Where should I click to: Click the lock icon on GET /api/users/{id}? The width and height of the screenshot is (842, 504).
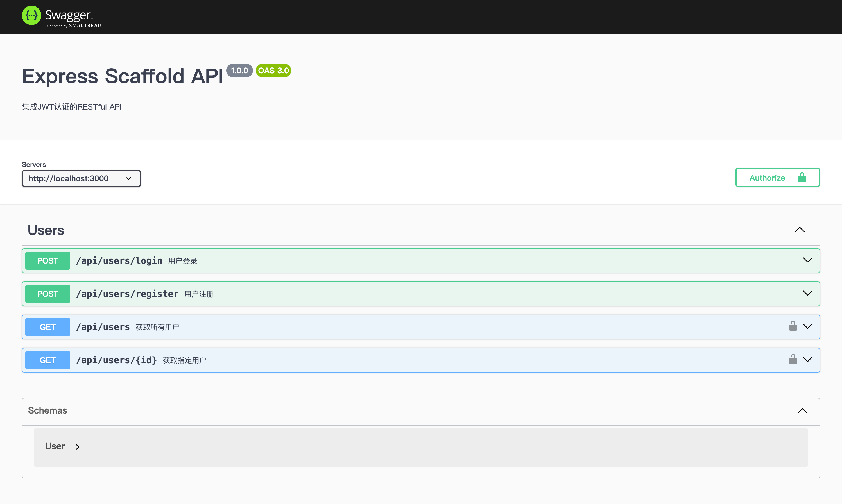point(793,359)
